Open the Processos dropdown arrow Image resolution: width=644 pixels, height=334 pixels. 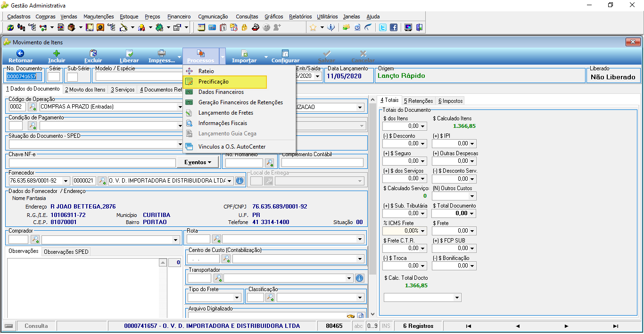point(223,56)
